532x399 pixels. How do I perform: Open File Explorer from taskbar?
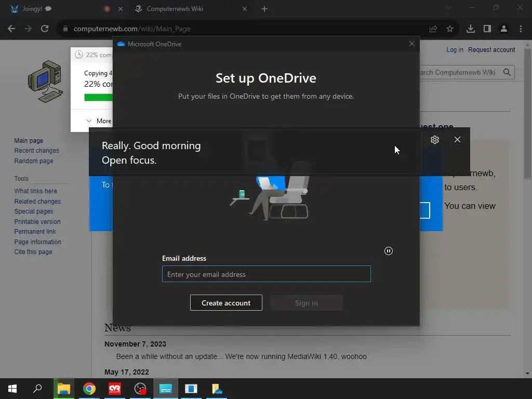pyautogui.click(x=64, y=389)
